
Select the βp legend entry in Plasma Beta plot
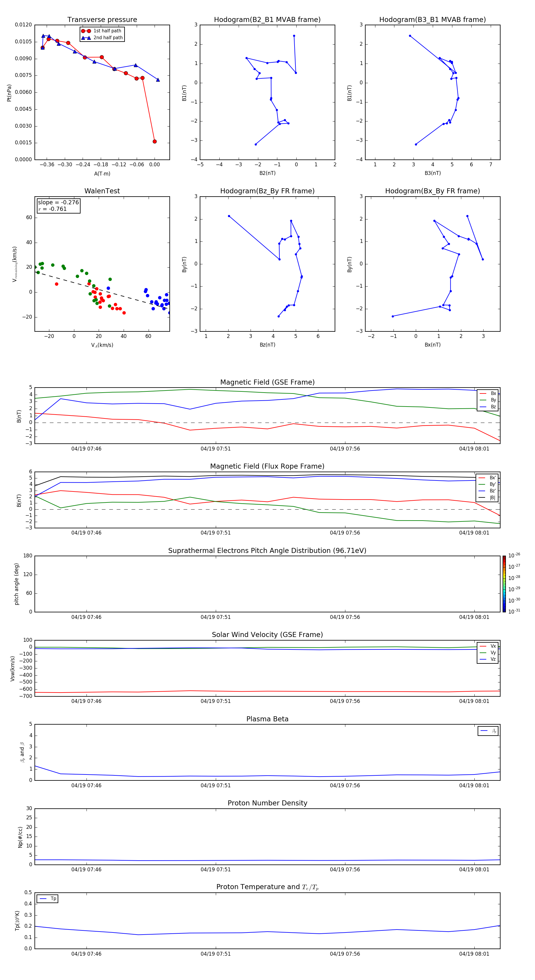(488, 731)
